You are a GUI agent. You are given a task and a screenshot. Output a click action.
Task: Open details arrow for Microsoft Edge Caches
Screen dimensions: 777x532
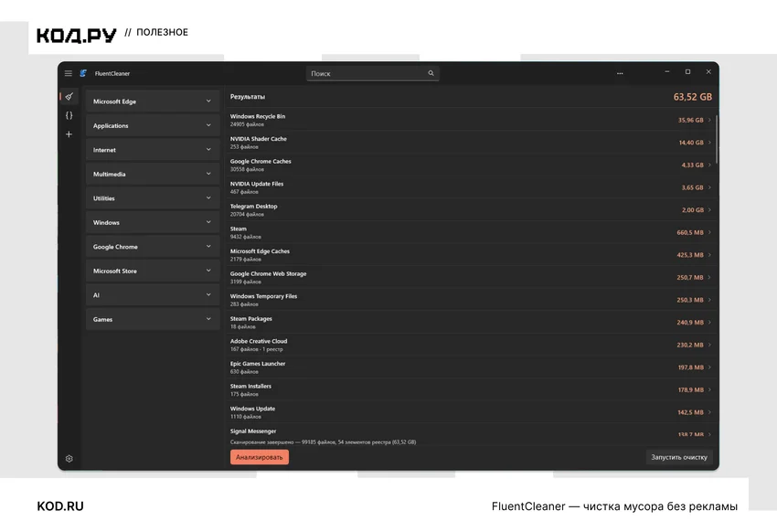709,255
